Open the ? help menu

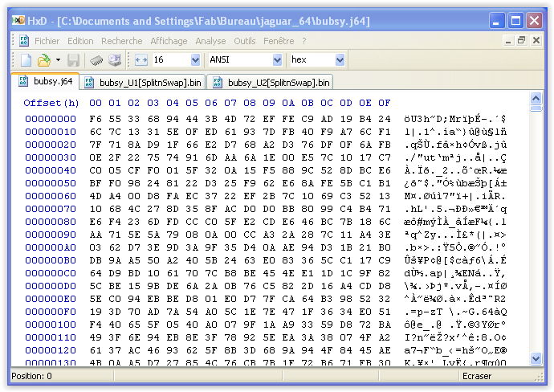[x=303, y=41]
